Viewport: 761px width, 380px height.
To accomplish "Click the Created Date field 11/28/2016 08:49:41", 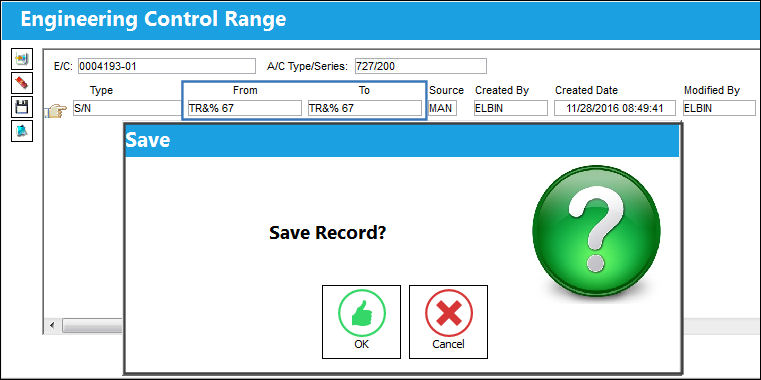I will pyautogui.click(x=615, y=108).
